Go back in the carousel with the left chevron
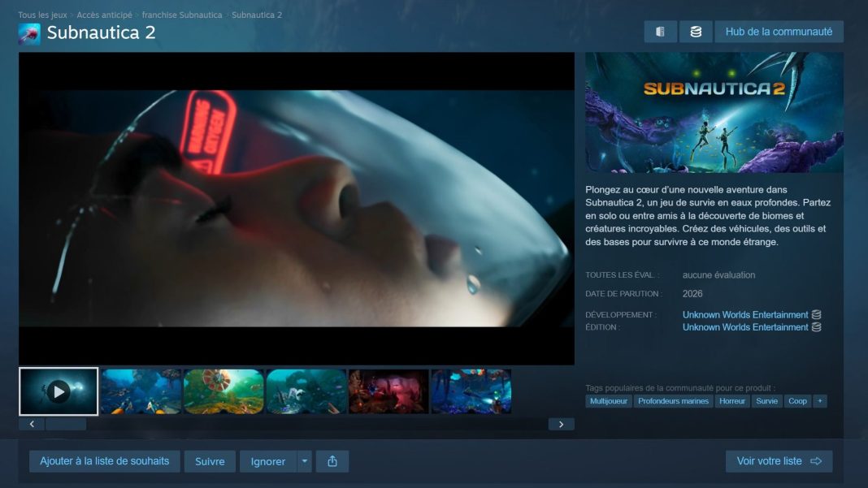Image resolution: width=868 pixels, height=488 pixels. tap(31, 423)
